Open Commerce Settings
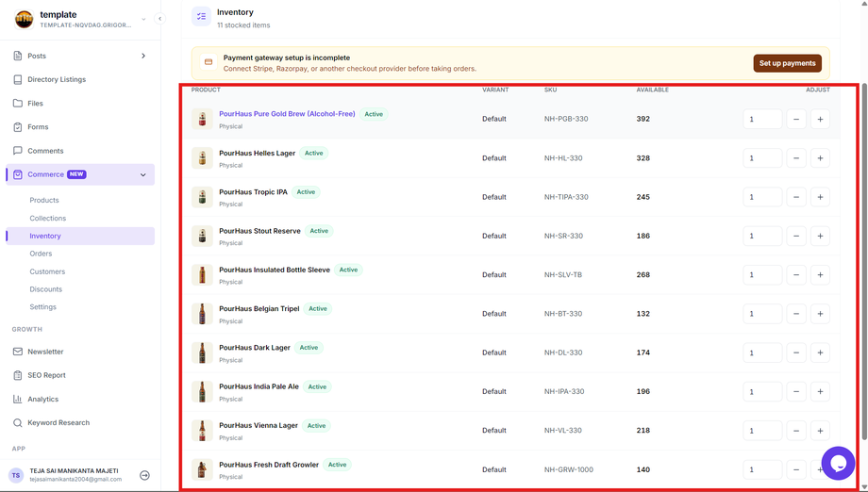 tap(43, 307)
